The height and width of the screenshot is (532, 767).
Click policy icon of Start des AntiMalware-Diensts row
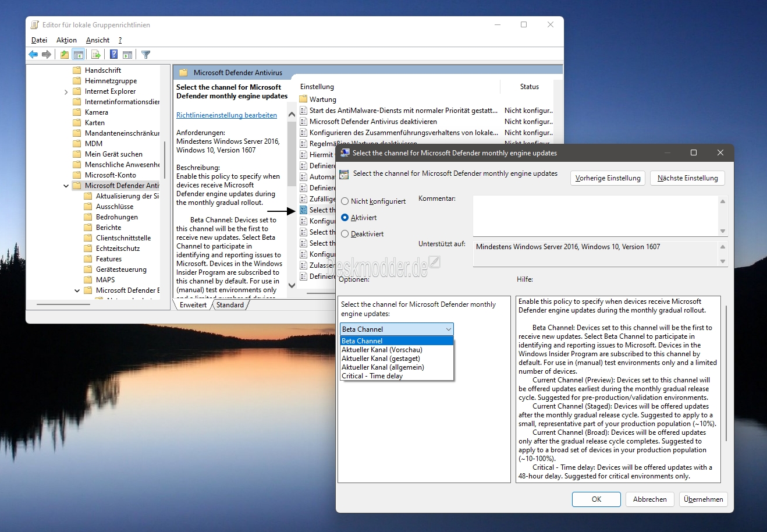click(303, 111)
